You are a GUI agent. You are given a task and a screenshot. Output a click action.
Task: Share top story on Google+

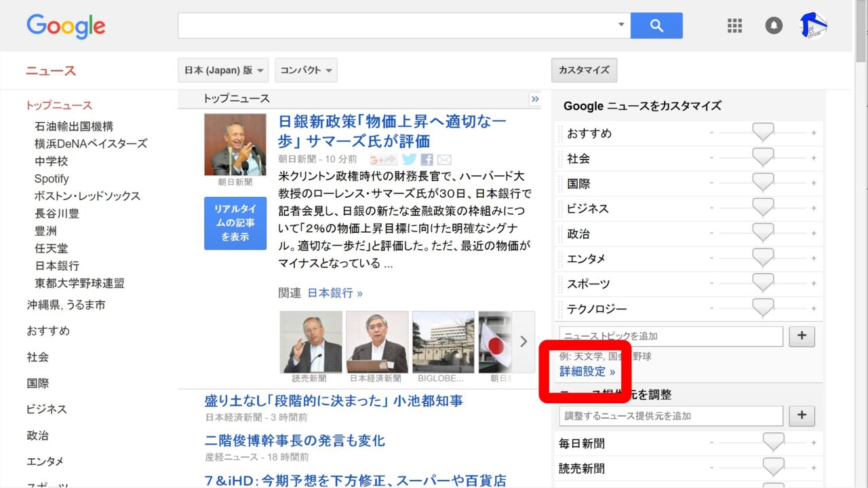click(383, 159)
